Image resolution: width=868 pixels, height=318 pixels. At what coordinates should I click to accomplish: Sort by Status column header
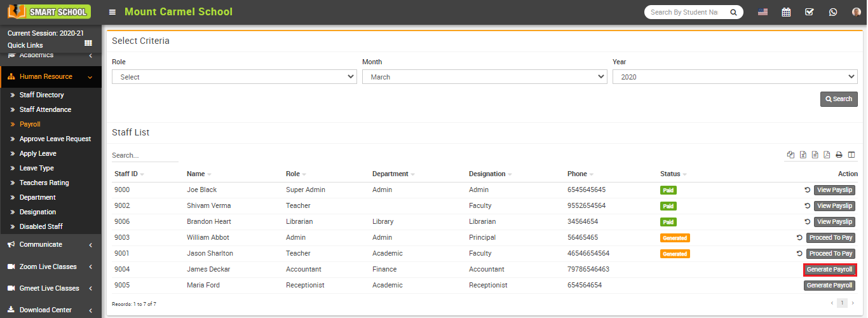(x=674, y=174)
